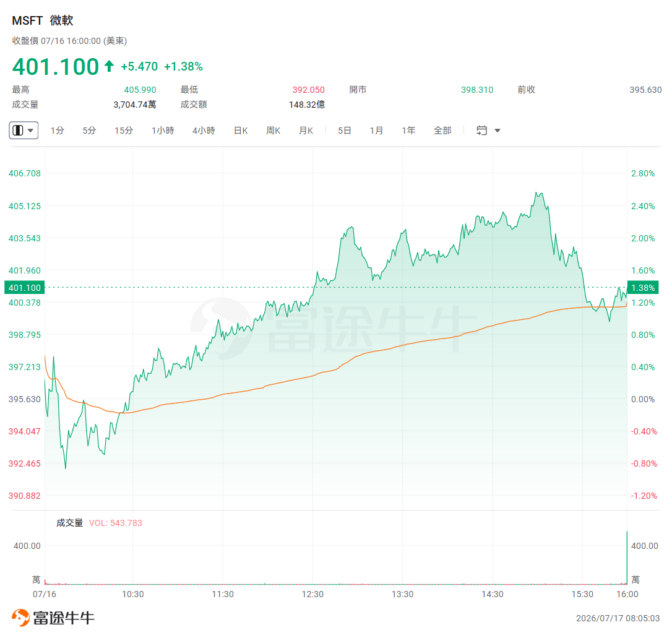Click the 15:30 time axis label
This screenshot has width=672, height=638.
coord(582,594)
